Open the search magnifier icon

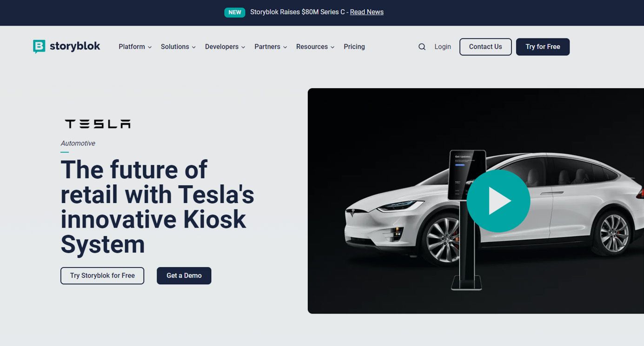click(x=422, y=47)
